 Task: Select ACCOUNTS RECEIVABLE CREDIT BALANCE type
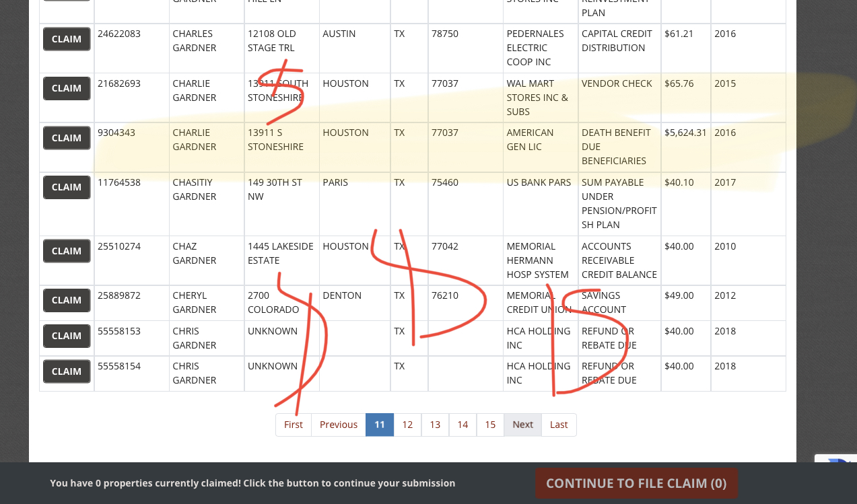619,260
